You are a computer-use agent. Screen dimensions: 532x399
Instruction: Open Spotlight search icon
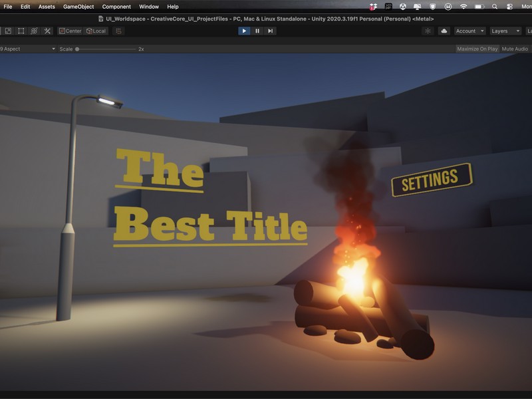click(495, 7)
